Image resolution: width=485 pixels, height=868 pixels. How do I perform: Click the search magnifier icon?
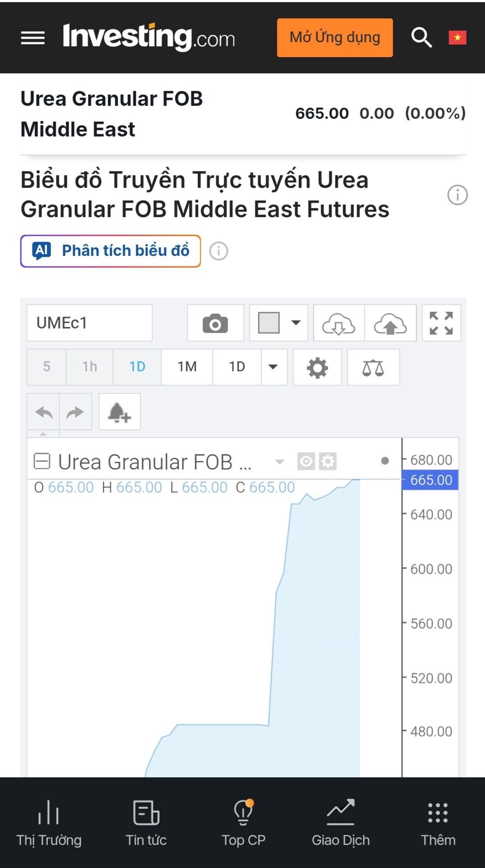(x=421, y=37)
